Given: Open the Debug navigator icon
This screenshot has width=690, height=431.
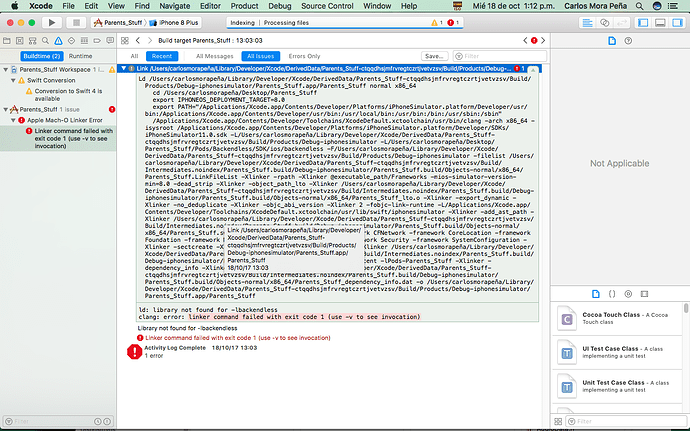Looking at the screenshot, I should [84, 41].
